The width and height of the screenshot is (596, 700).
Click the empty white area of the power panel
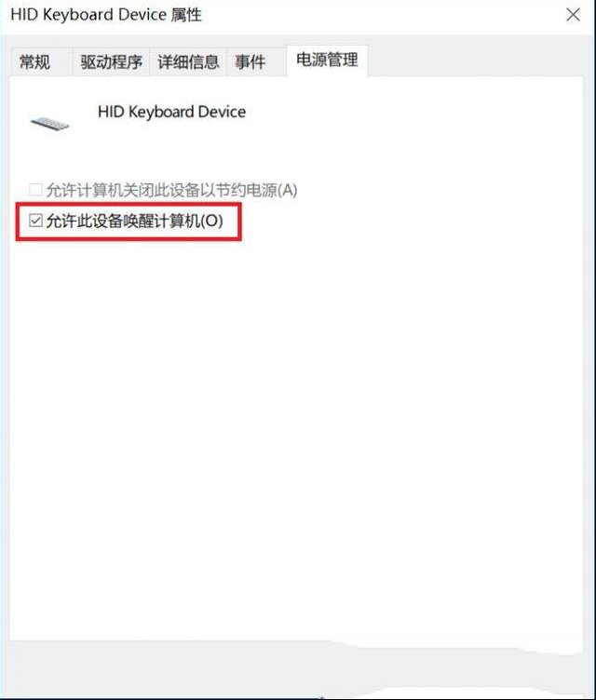pos(296,424)
